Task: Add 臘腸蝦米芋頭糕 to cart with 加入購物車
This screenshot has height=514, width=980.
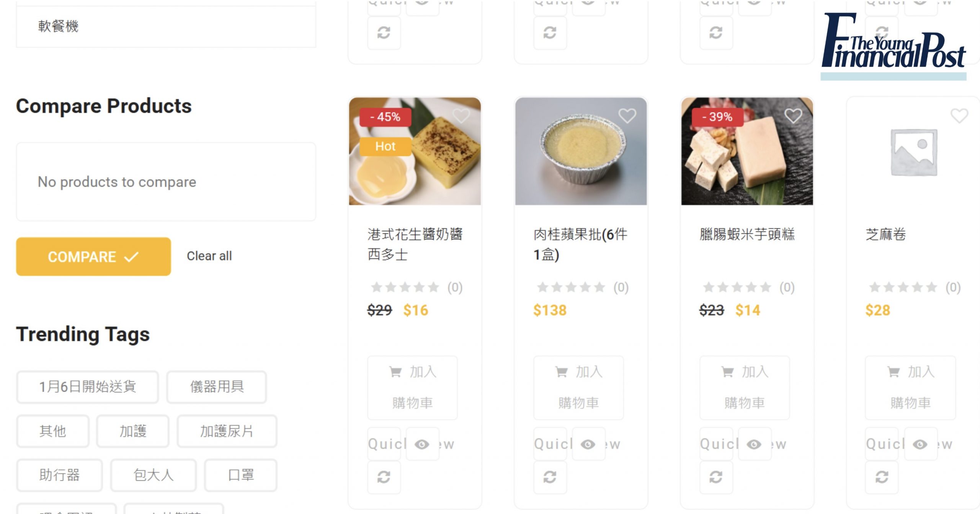Action: tap(745, 387)
